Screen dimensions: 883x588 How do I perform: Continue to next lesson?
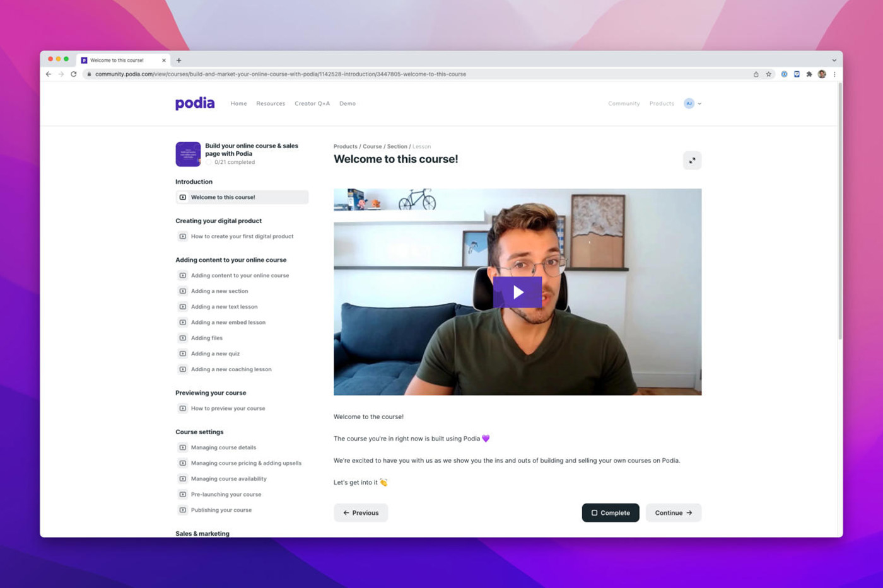[673, 512]
